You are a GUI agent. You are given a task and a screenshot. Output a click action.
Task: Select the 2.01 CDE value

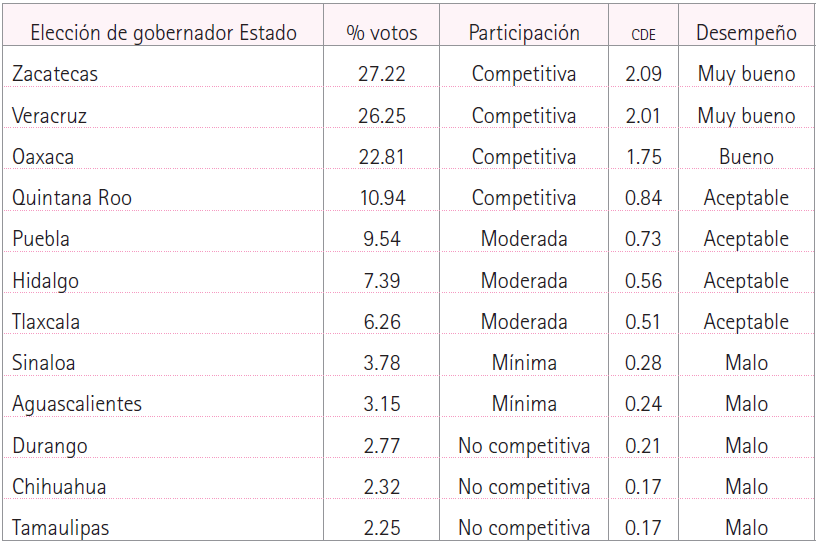point(643,116)
